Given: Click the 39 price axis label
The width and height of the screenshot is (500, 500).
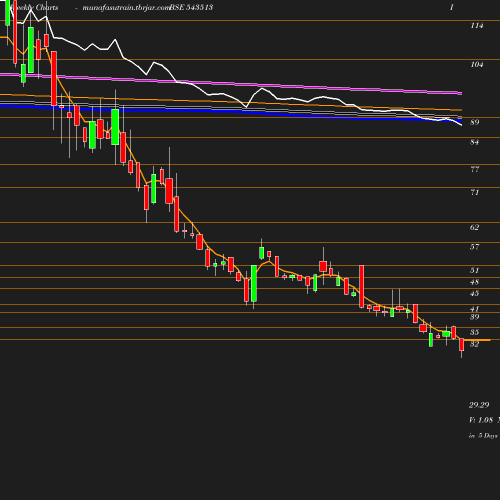Looking at the screenshot, I should pos(475,317).
